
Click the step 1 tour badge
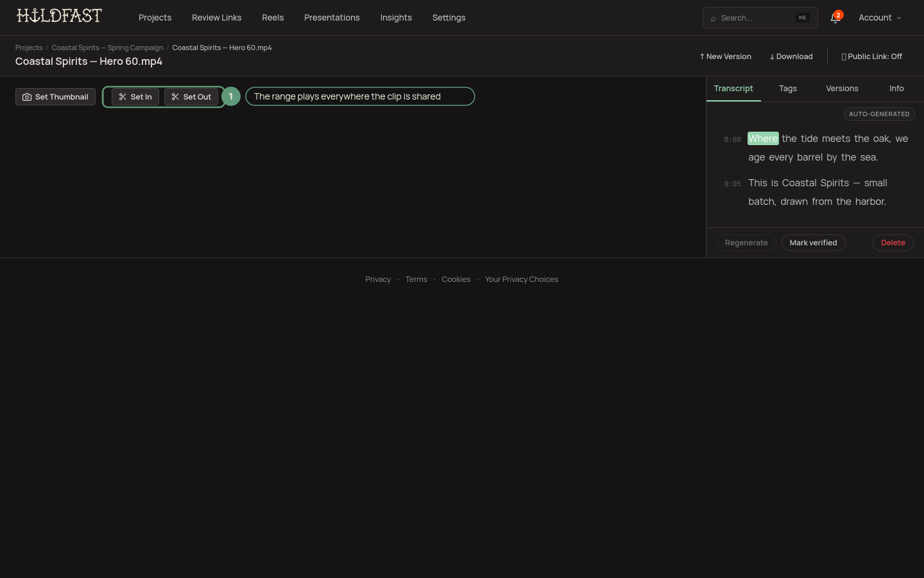pos(231,96)
